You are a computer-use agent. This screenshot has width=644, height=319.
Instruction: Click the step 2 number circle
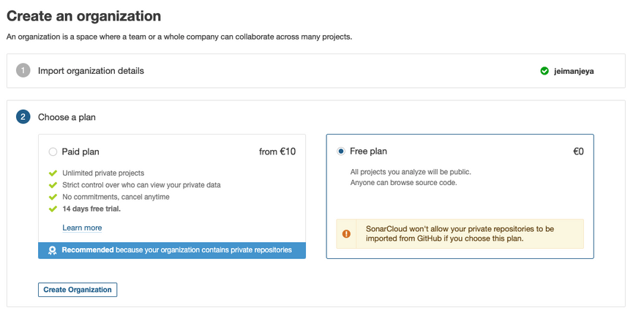pos(23,117)
